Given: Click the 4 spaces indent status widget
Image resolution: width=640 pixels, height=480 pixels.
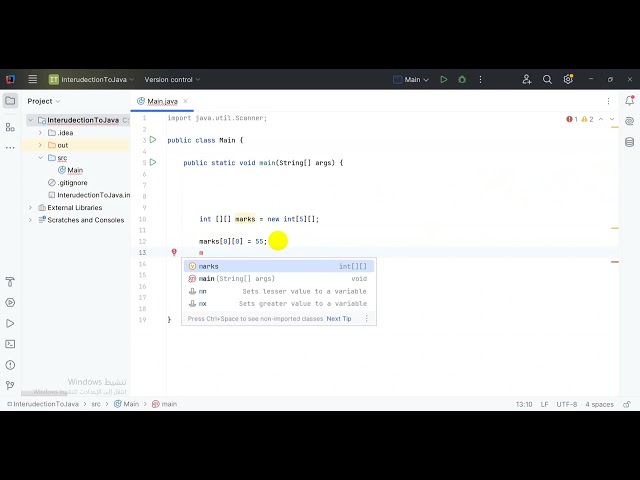Looking at the screenshot, I should tap(599, 404).
